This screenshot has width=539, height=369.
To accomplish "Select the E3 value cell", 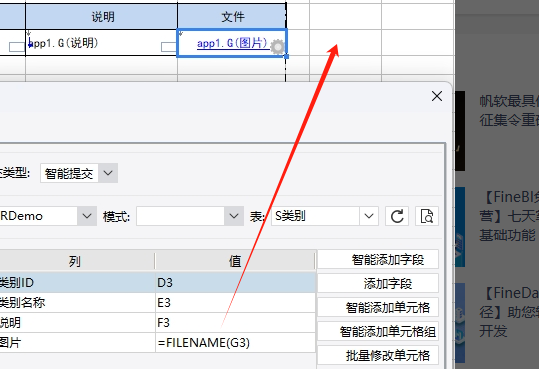I will pos(235,303).
